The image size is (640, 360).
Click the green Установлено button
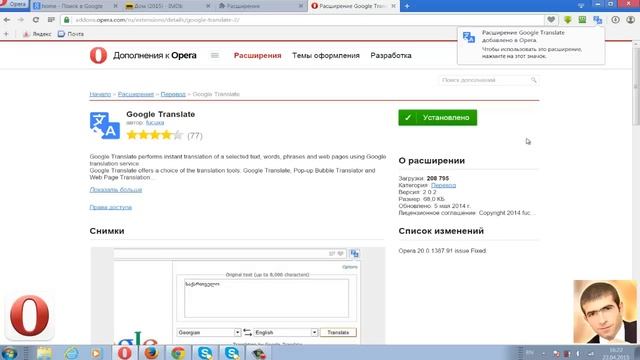click(438, 118)
